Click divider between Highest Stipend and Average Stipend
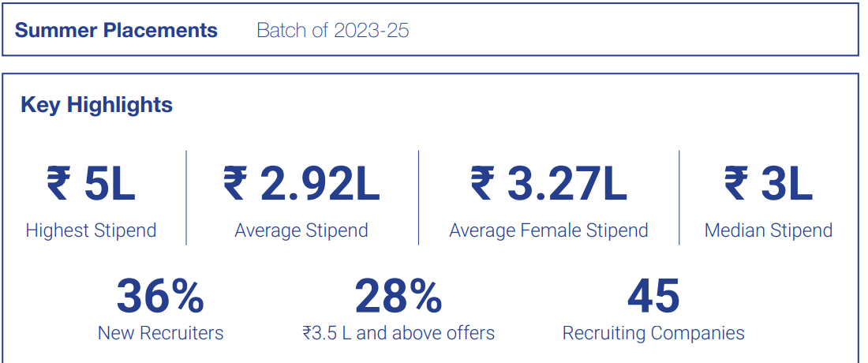The height and width of the screenshot is (363, 868). click(186, 197)
